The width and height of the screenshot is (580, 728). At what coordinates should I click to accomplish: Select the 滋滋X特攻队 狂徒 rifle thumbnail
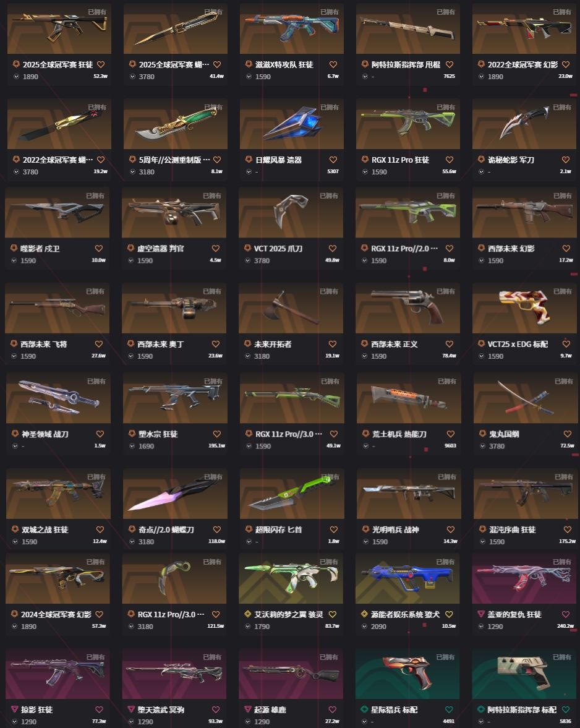coord(292,29)
